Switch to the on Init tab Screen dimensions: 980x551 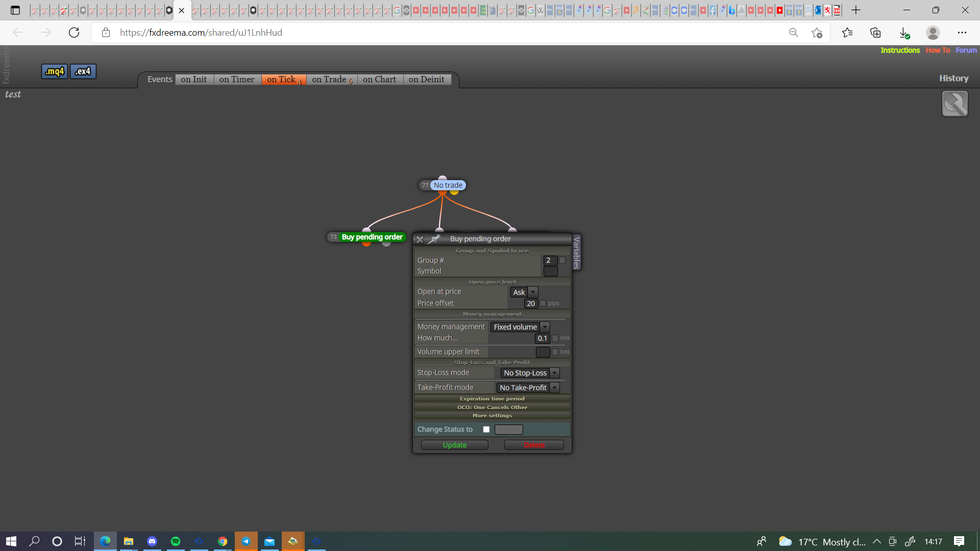pyautogui.click(x=194, y=80)
